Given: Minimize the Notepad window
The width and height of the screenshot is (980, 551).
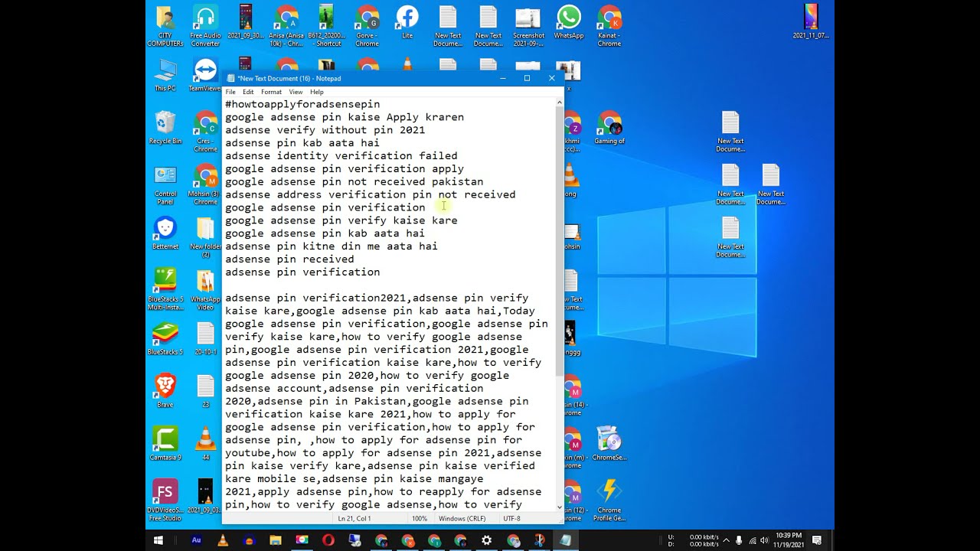Looking at the screenshot, I should coord(502,78).
